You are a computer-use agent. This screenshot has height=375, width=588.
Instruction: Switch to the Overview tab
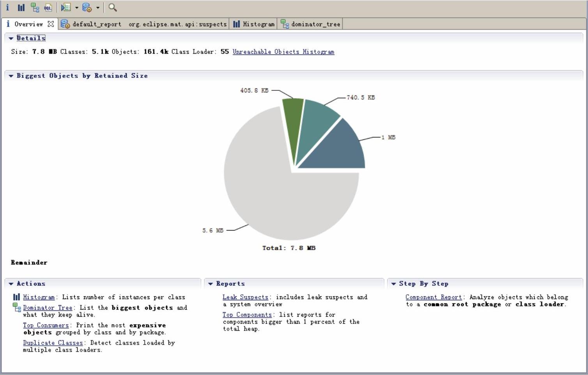click(x=29, y=24)
